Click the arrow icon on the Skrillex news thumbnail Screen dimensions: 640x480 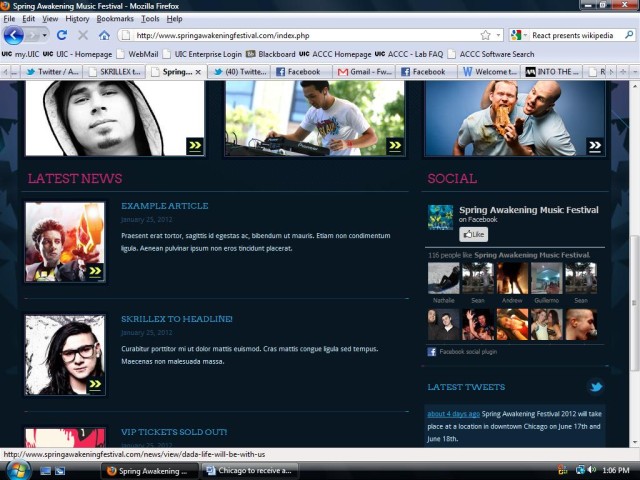95,384
